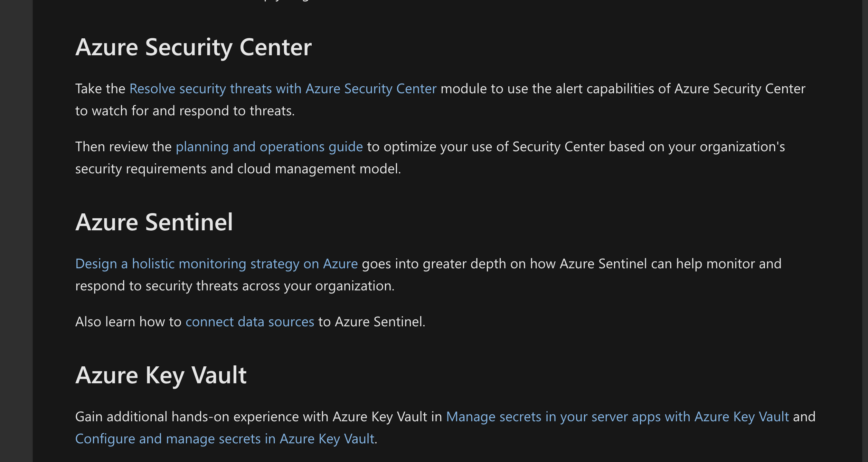
Task: Click the Azure Security Center heading
Action: (x=194, y=47)
